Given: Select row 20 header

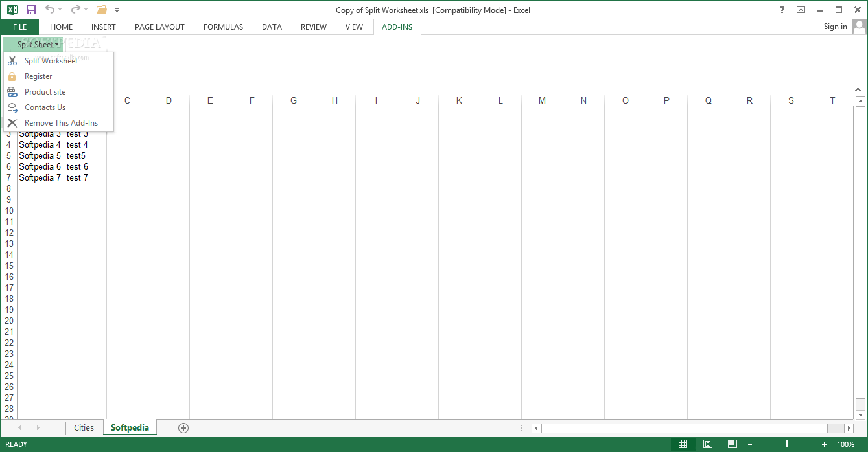Looking at the screenshot, I should pyautogui.click(x=8, y=321).
